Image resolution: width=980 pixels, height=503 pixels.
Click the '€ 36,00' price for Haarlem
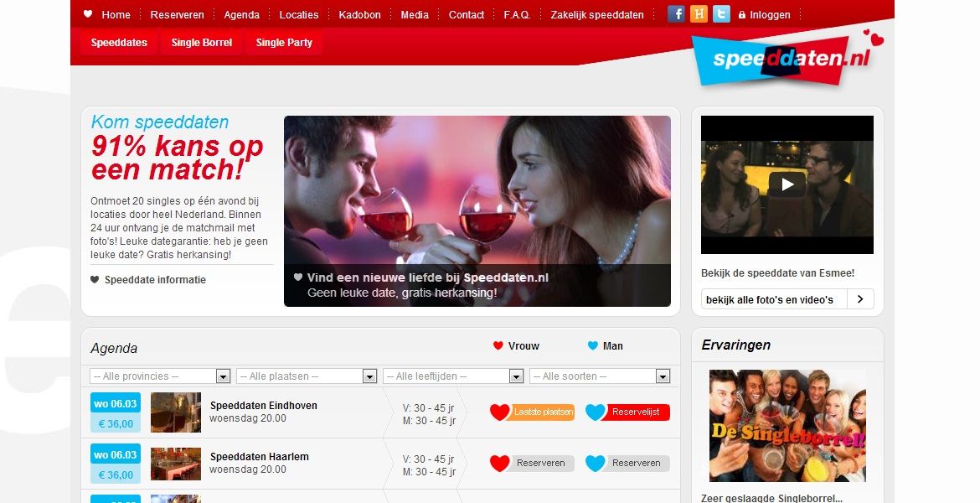tap(116, 474)
